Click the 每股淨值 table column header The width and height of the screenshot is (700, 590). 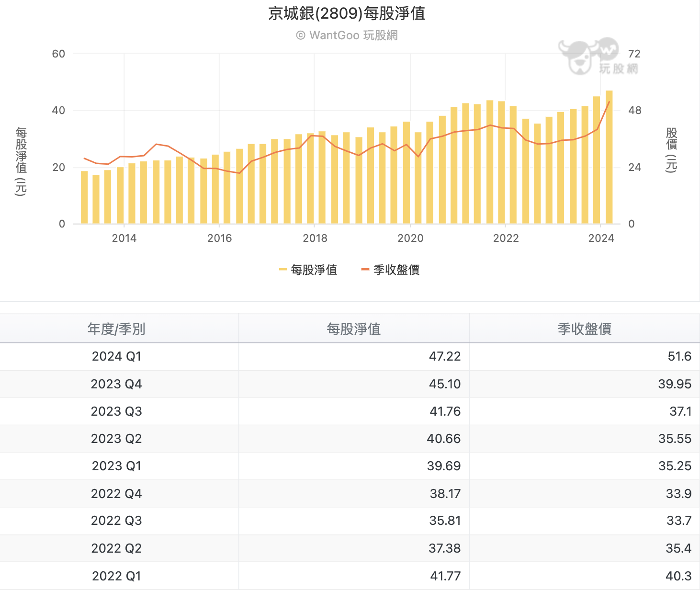coord(353,329)
